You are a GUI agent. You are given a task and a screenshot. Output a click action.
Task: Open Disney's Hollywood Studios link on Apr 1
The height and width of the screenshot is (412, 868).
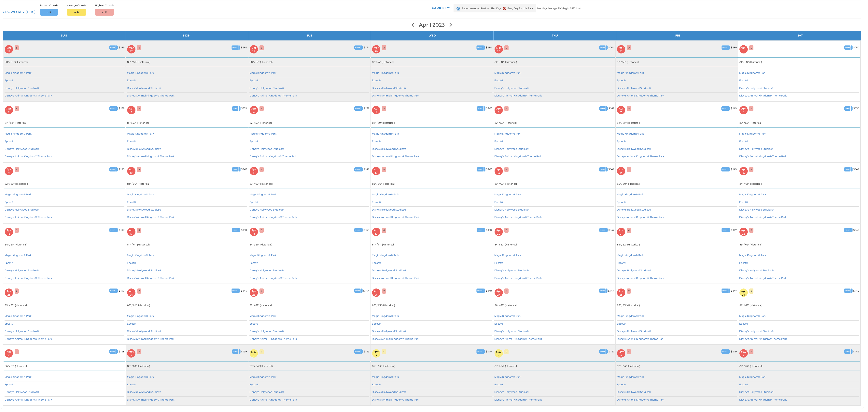[756, 88]
